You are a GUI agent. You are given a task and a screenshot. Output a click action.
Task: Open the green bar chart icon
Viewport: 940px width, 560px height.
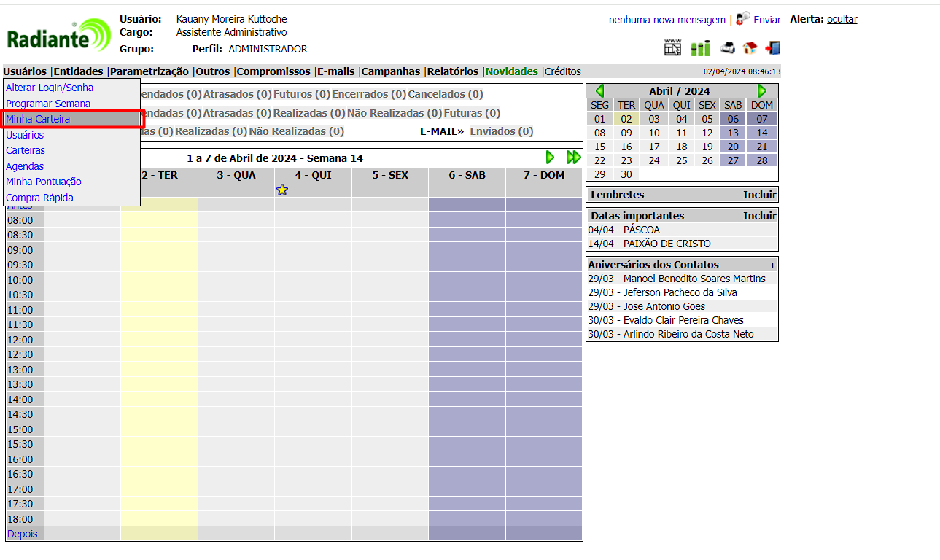tap(700, 48)
